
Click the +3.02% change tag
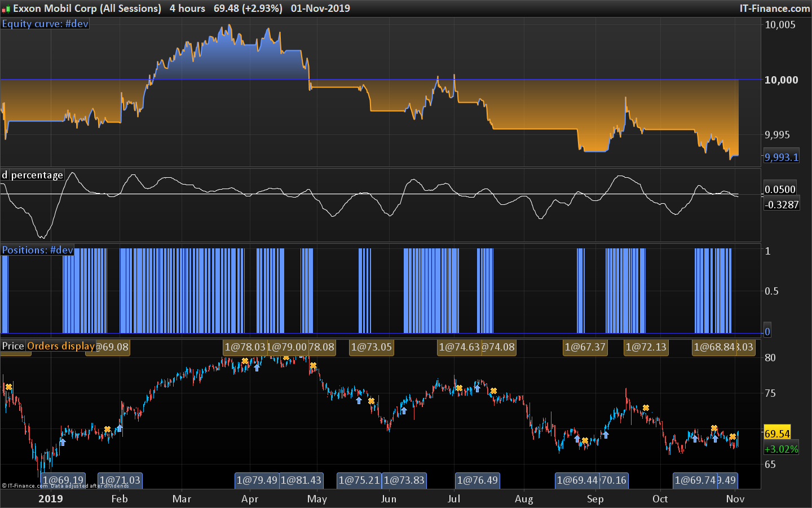(781, 449)
